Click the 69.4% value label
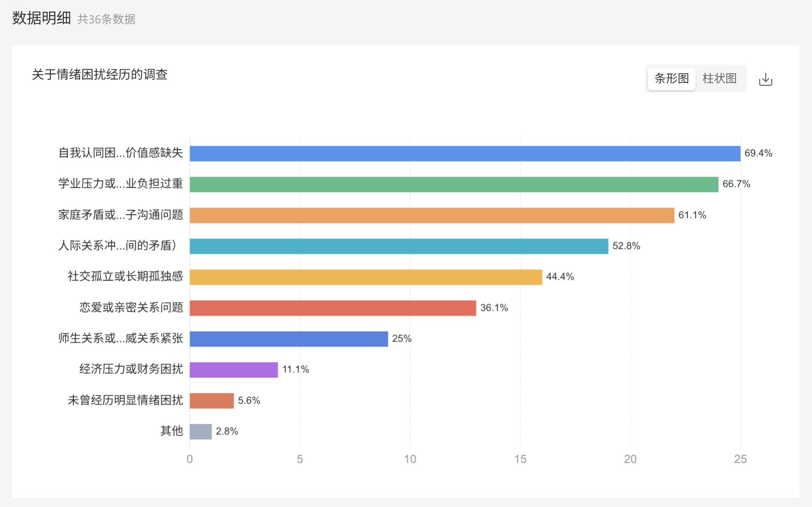812x507 pixels. click(759, 153)
